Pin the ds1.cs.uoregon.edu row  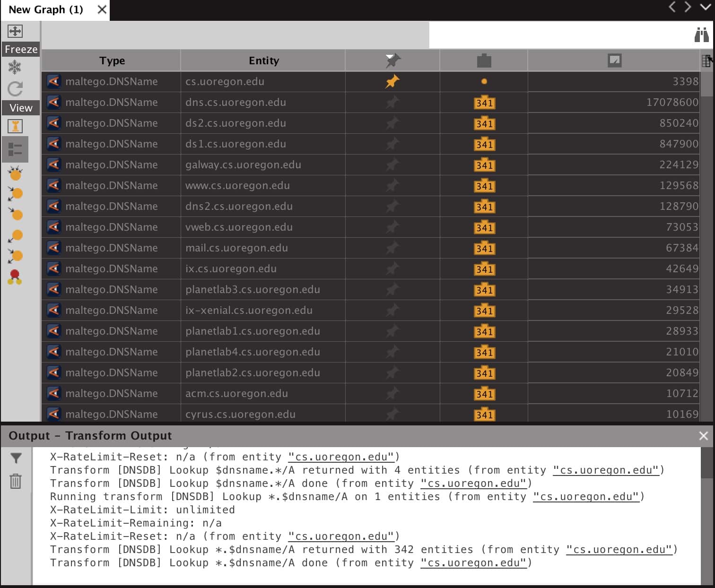pos(392,144)
